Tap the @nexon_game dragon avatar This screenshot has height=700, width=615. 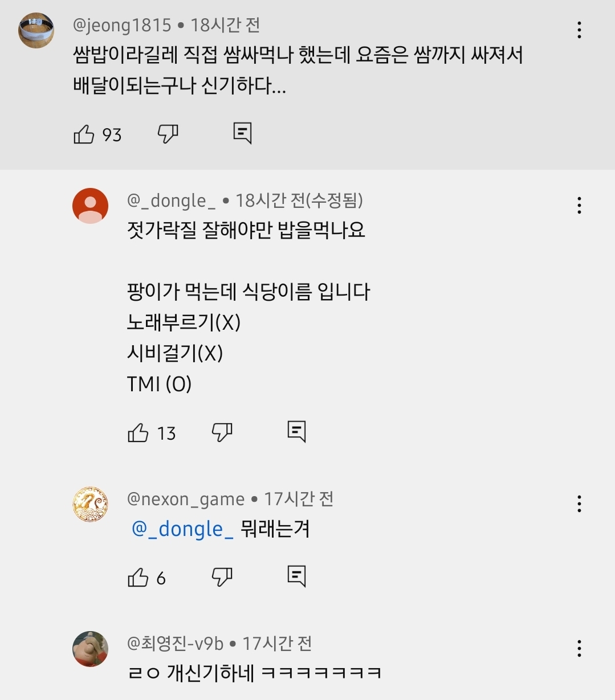click(x=90, y=504)
